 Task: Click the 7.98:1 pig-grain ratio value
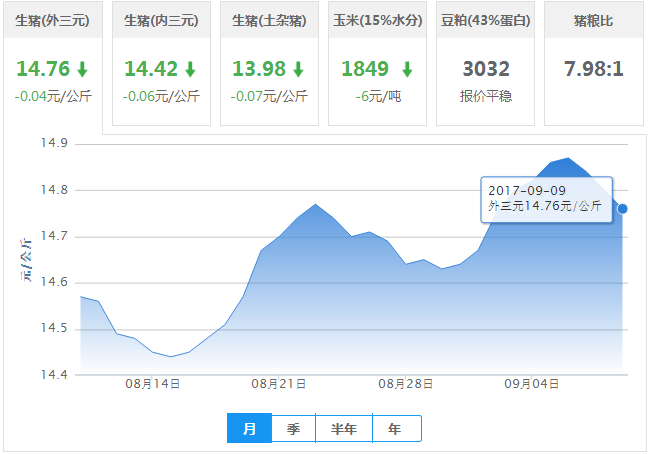(593, 71)
